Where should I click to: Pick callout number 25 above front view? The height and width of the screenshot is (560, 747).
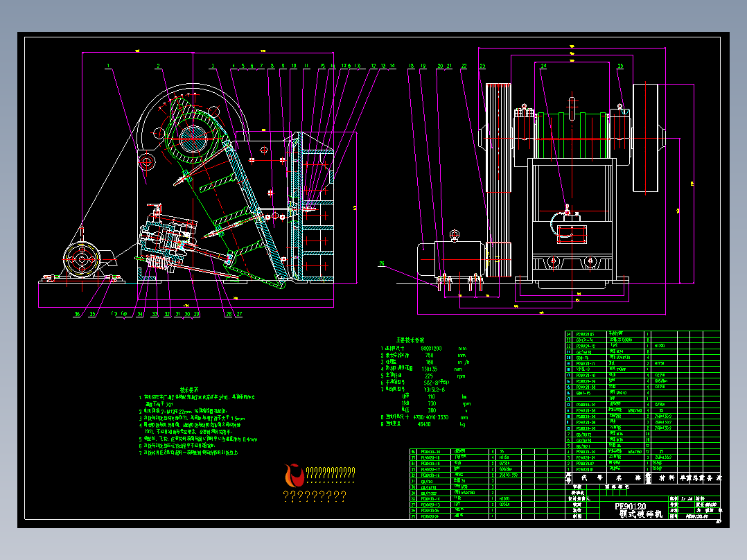pos(619,67)
